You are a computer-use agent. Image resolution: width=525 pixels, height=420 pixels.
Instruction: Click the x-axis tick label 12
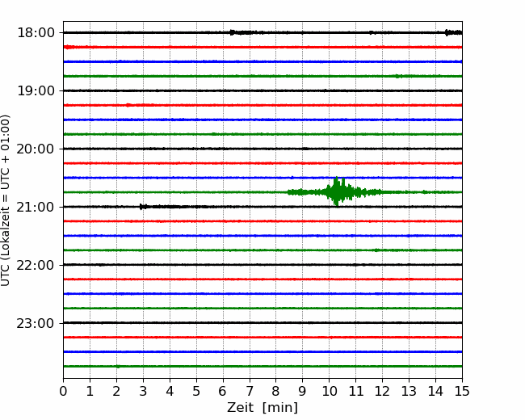point(382,391)
